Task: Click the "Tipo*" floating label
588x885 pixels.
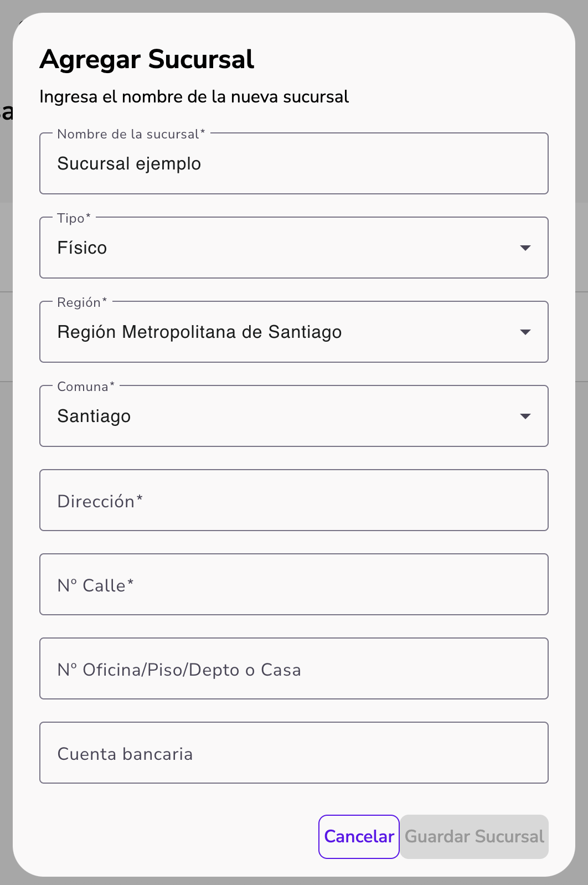Action: click(x=74, y=218)
